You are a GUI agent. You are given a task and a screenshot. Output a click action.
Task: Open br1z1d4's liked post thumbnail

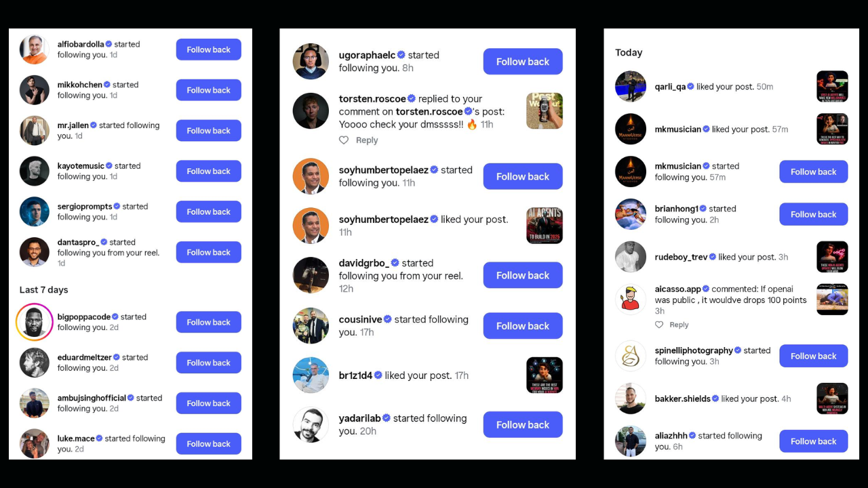coord(545,375)
